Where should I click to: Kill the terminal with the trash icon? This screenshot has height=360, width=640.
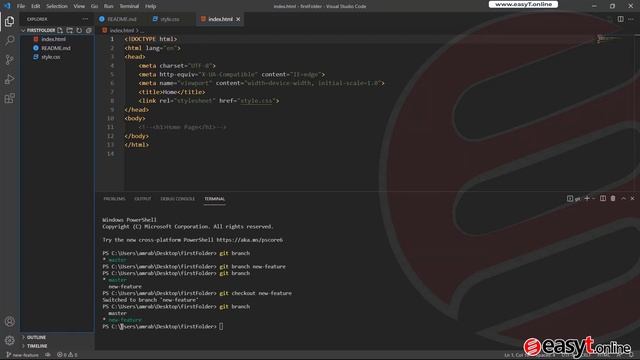coord(613,198)
